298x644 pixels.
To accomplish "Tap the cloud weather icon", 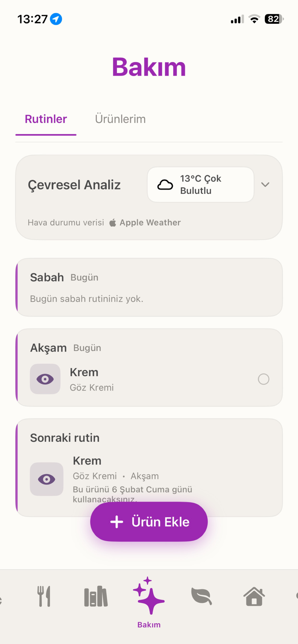I will pyautogui.click(x=165, y=184).
